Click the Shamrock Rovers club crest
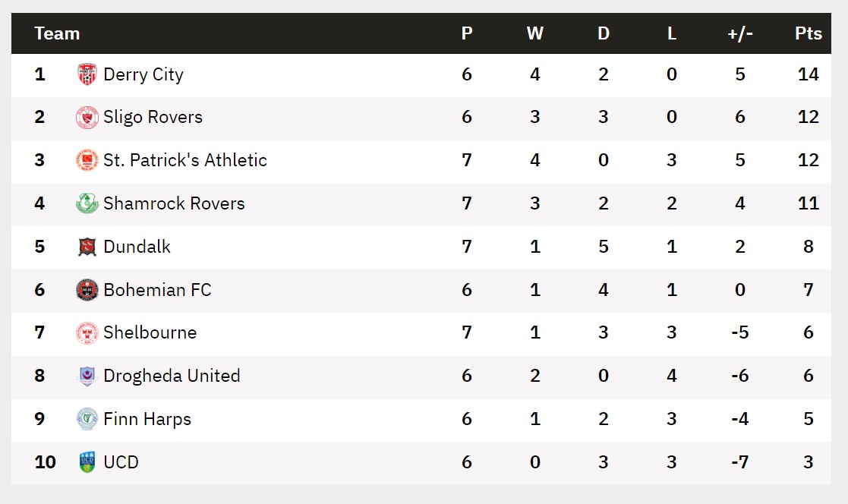 87,203
